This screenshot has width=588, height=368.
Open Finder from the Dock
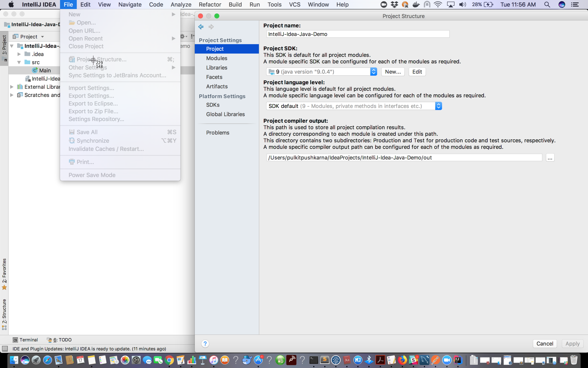click(x=14, y=360)
